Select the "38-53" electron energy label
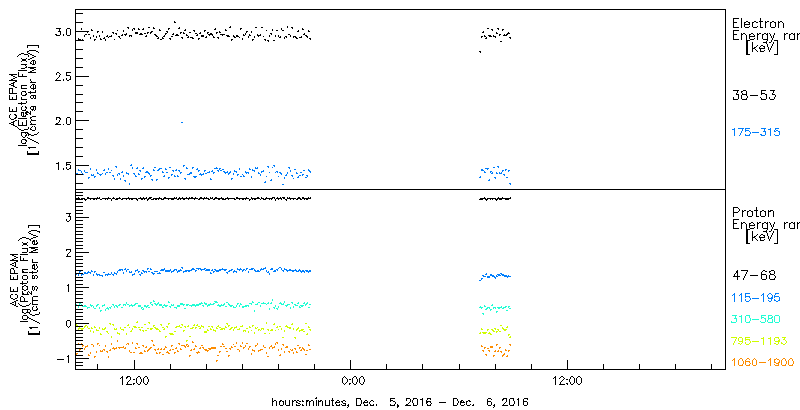 point(754,95)
